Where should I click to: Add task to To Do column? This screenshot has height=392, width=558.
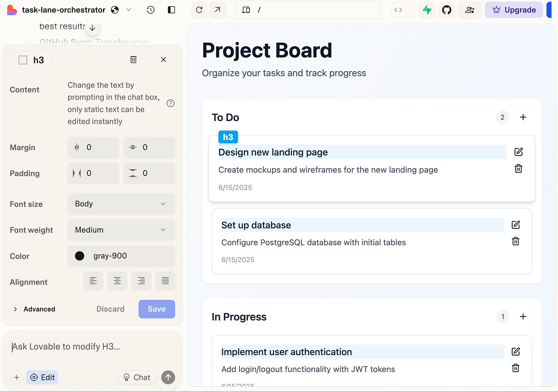pyautogui.click(x=523, y=117)
